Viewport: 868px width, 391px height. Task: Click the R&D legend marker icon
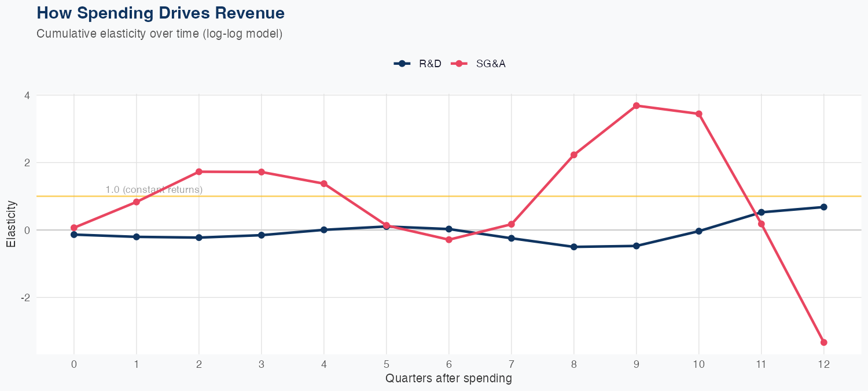[402, 64]
